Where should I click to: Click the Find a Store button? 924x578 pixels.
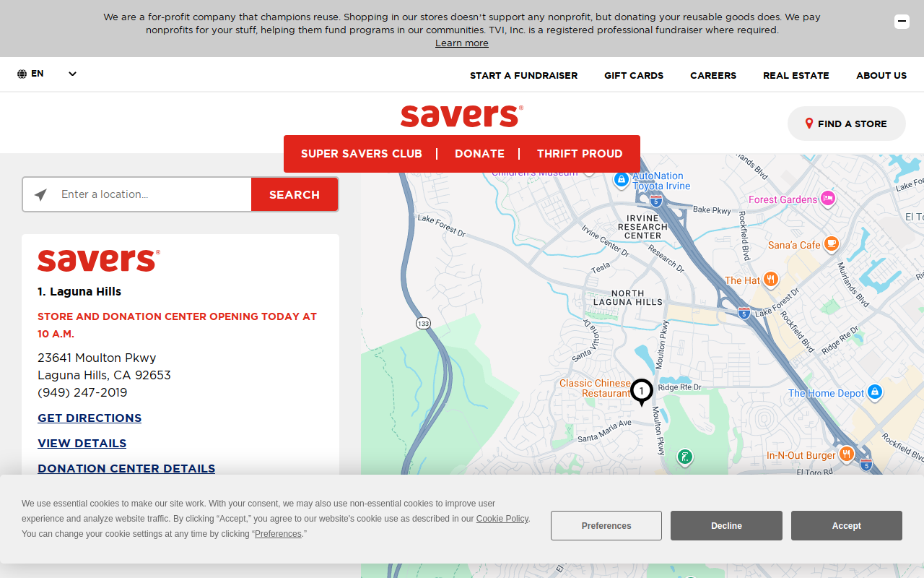coord(846,124)
